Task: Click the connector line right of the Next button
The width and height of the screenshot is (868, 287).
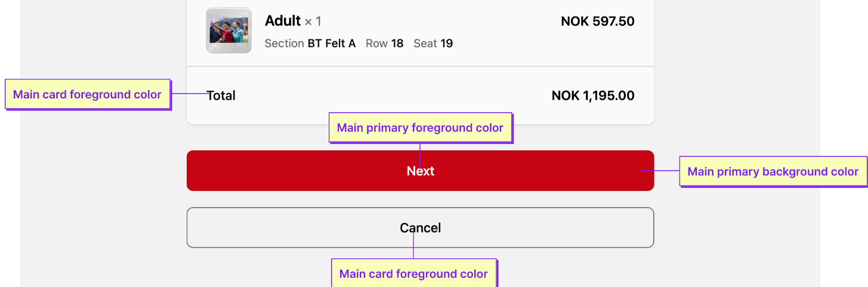Action: [661, 171]
